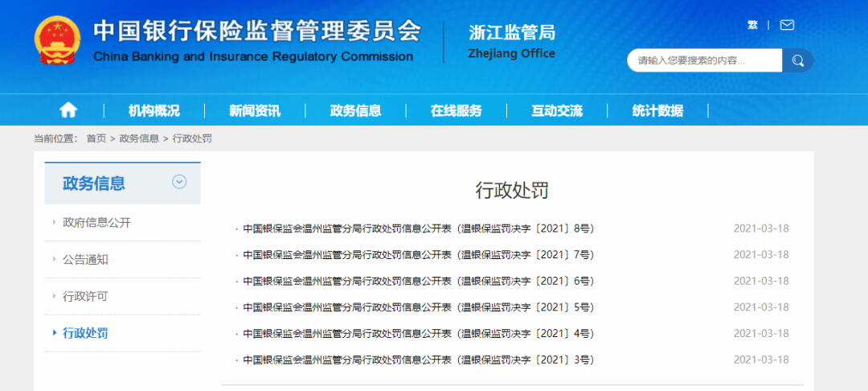Open penalty notice 〔2021〕8号
Viewport: 868px width, 391px height.
click(419, 228)
